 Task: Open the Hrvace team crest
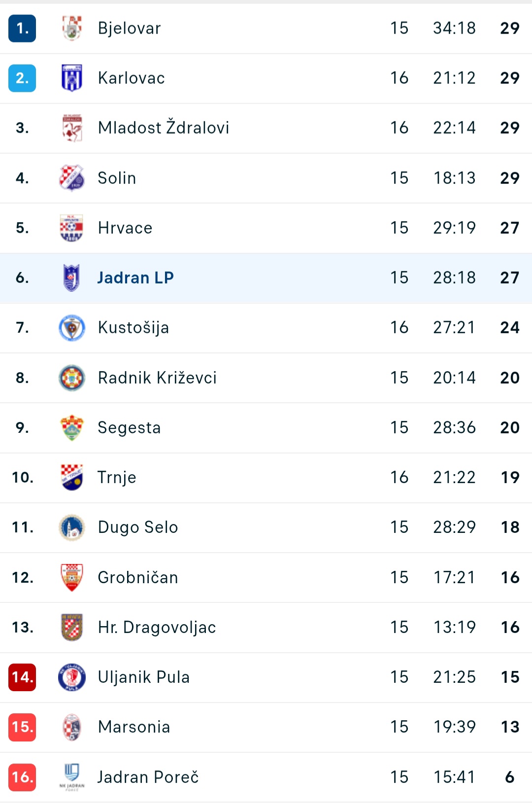coord(72,228)
